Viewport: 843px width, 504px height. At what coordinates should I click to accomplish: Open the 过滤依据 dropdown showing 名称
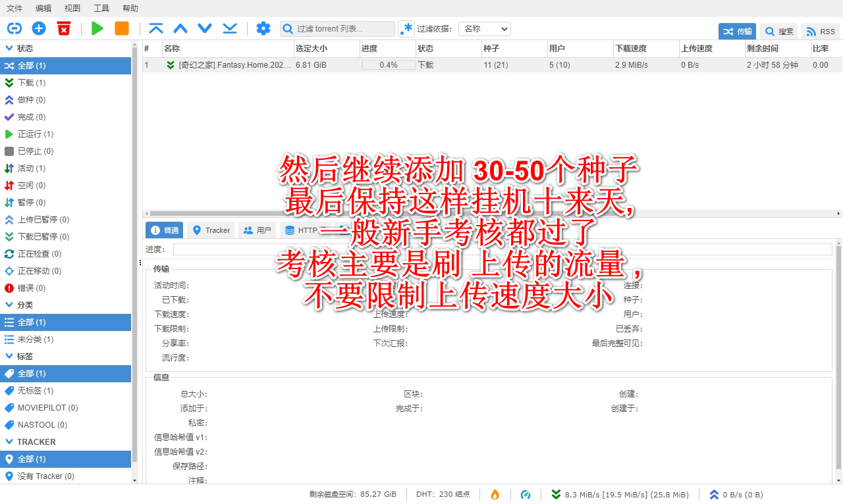pos(484,28)
